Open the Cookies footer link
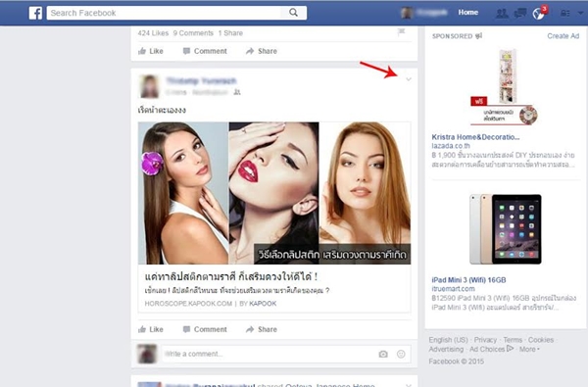The image size is (588, 387). point(541,340)
